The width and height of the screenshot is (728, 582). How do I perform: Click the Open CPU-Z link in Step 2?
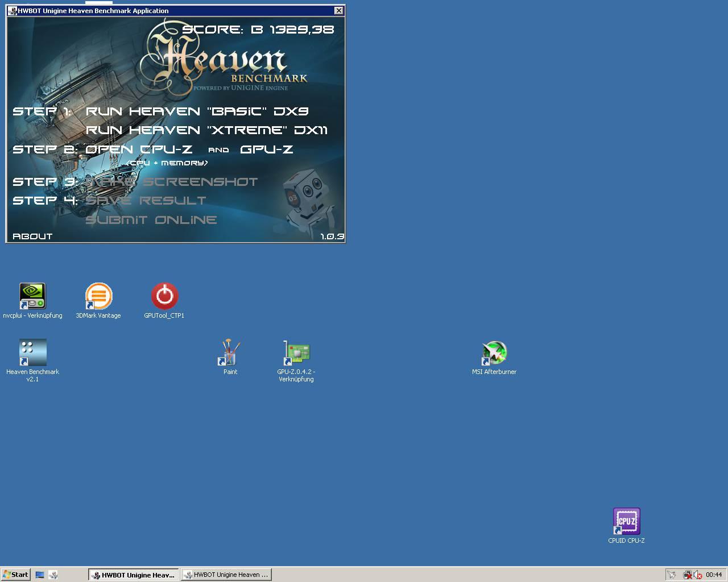click(x=139, y=149)
